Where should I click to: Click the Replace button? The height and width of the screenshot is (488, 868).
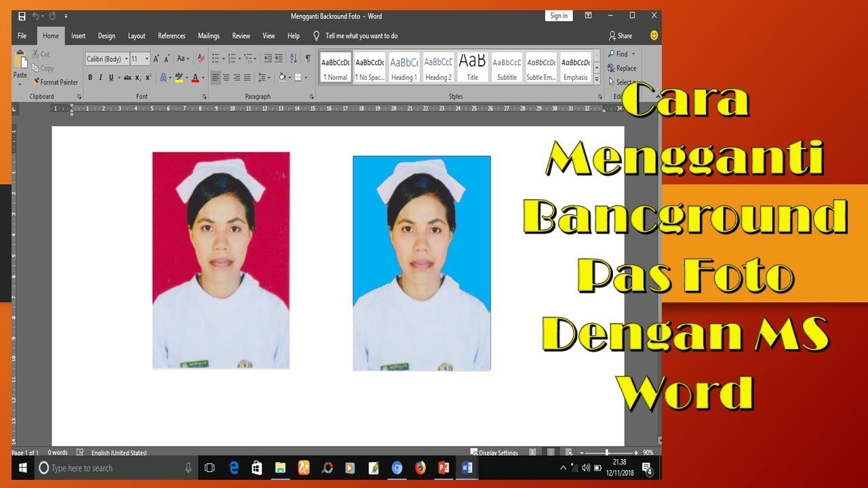[622, 68]
